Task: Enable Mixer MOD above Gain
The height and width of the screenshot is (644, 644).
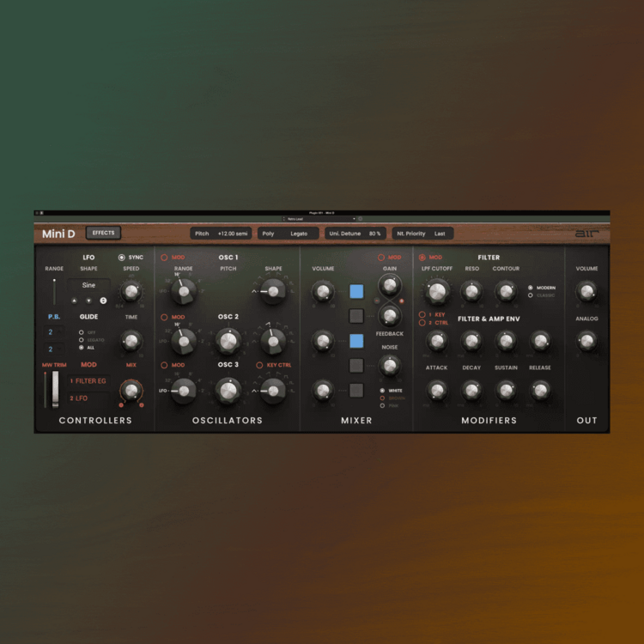Action: click(381, 258)
